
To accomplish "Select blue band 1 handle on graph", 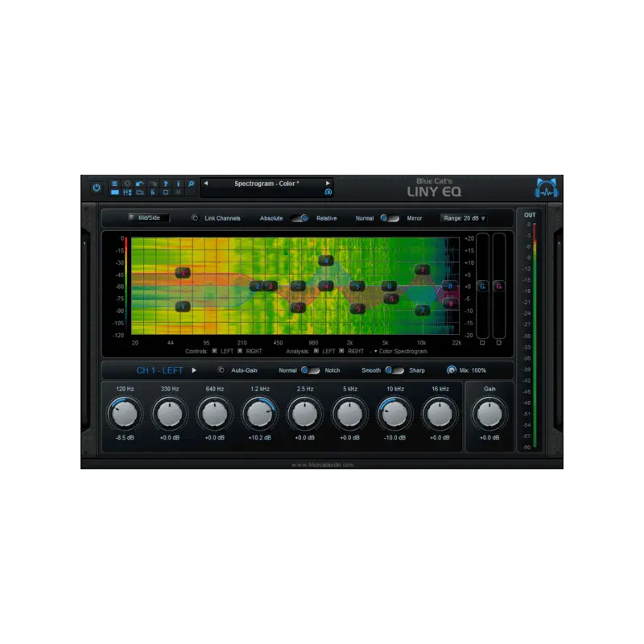I will [183, 307].
